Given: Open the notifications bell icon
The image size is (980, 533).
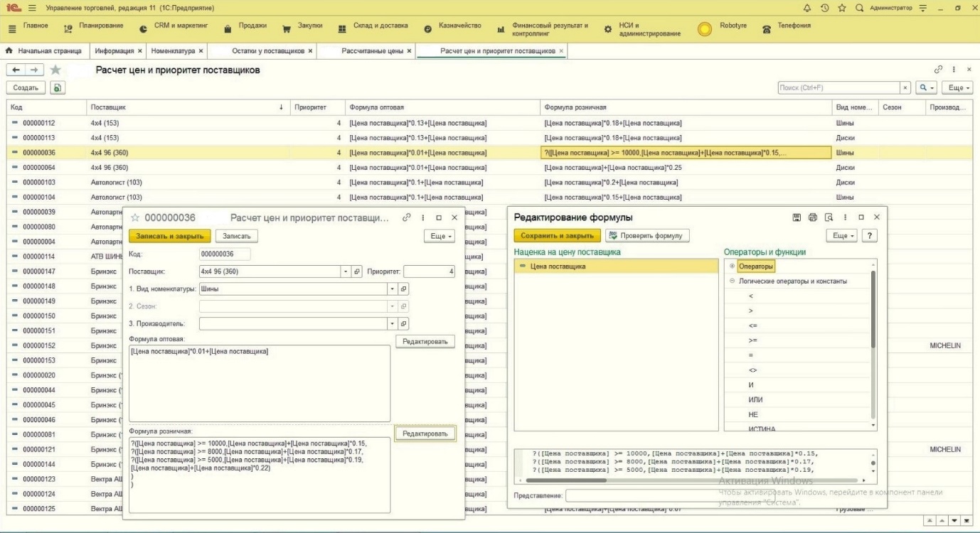Looking at the screenshot, I should coord(807,7).
